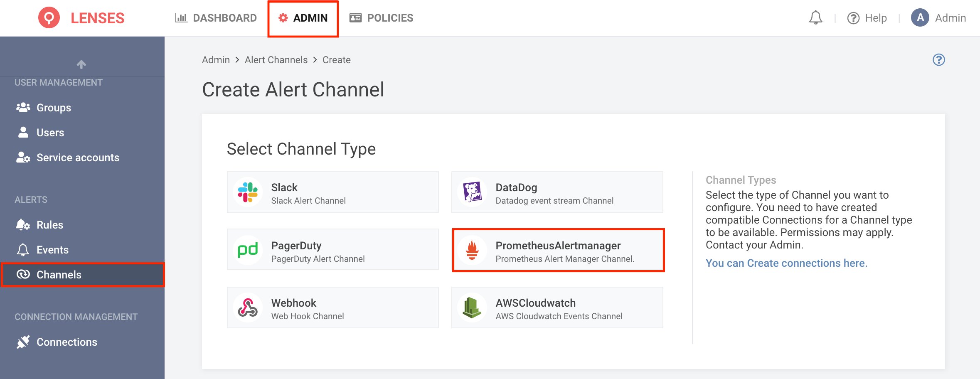Click the 'Create Alert Channel' heading

pos(293,89)
